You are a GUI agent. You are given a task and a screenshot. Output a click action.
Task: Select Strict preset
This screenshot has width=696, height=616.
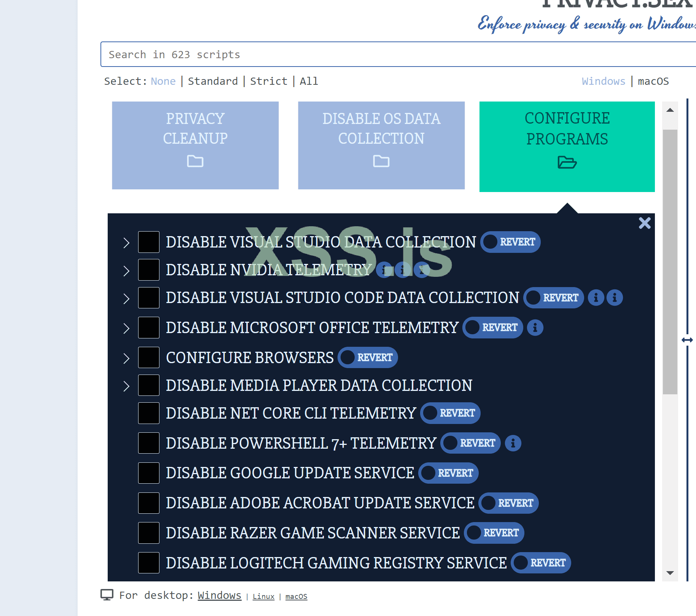click(269, 81)
